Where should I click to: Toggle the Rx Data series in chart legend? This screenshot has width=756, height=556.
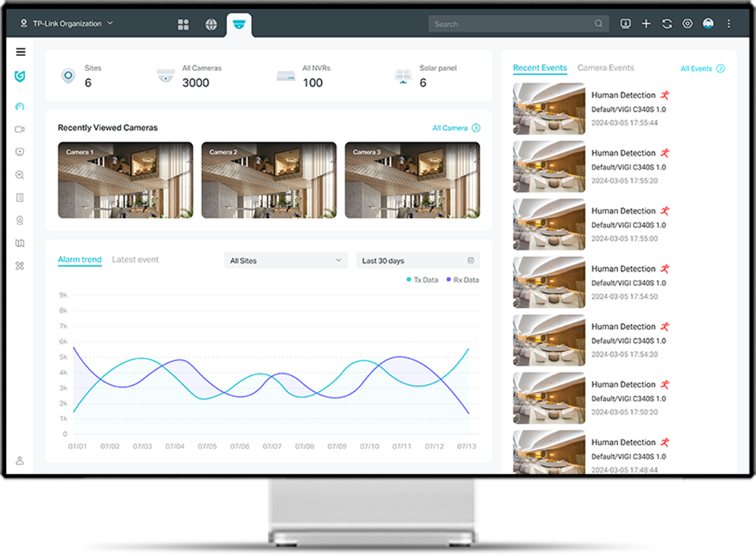tap(463, 279)
